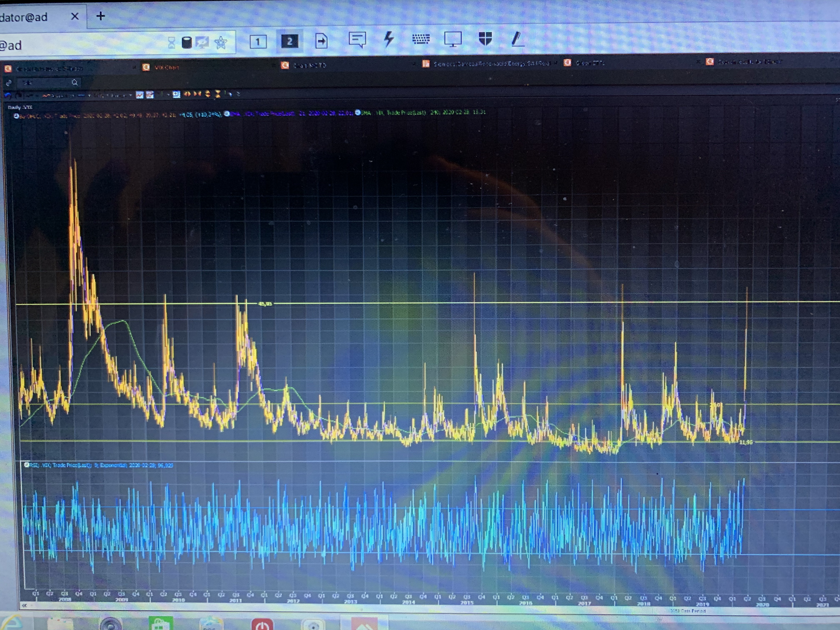Image resolution: width=840 pixels, height=630 pixels.
Task: Click the star favorite icon in address bar
Action: coord(221,42)
